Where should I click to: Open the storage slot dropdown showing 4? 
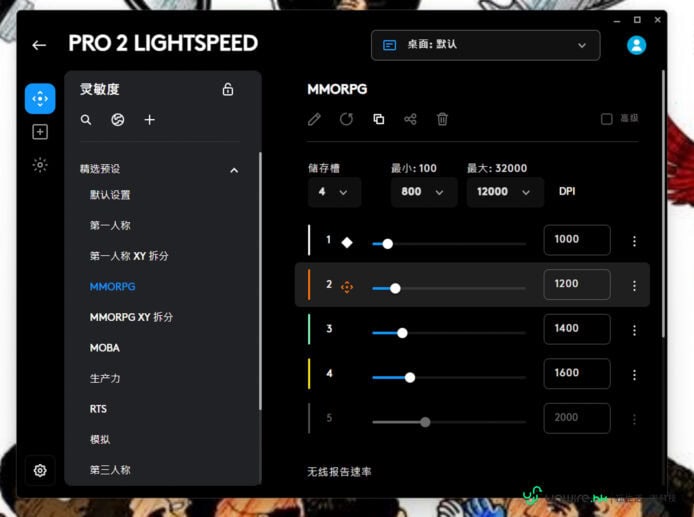[334, 192]
